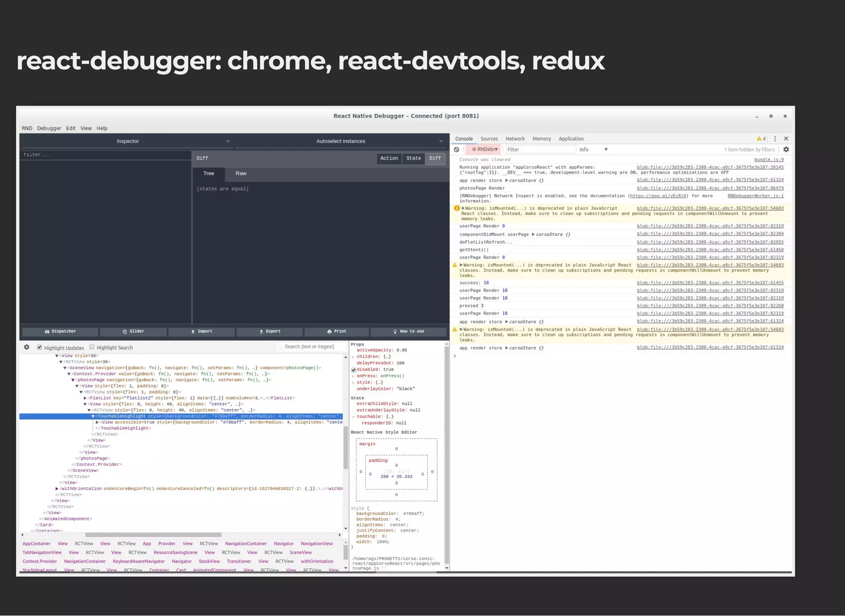The image size is (845, 616).
Task: Collapse the photosPage tree node
Action: (73, 380)
